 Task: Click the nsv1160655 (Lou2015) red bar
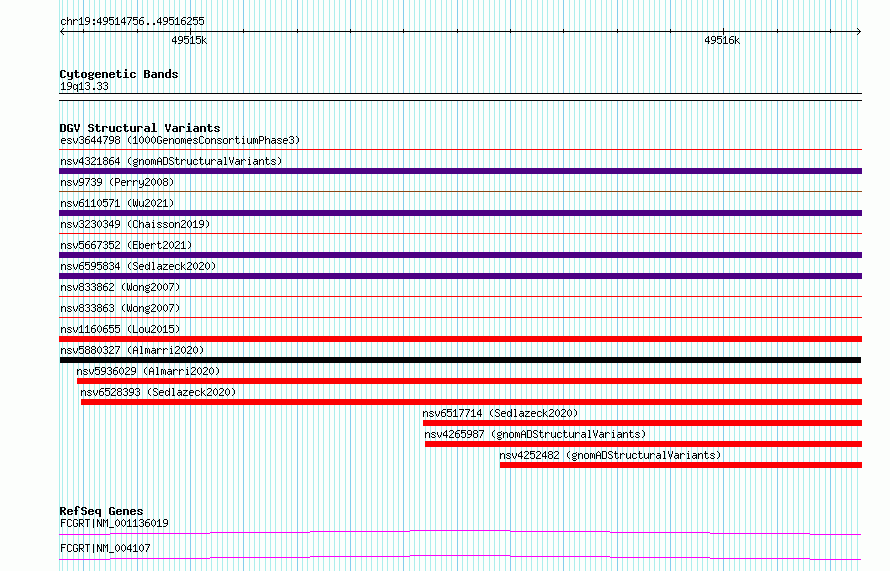[x=460, y=339]
